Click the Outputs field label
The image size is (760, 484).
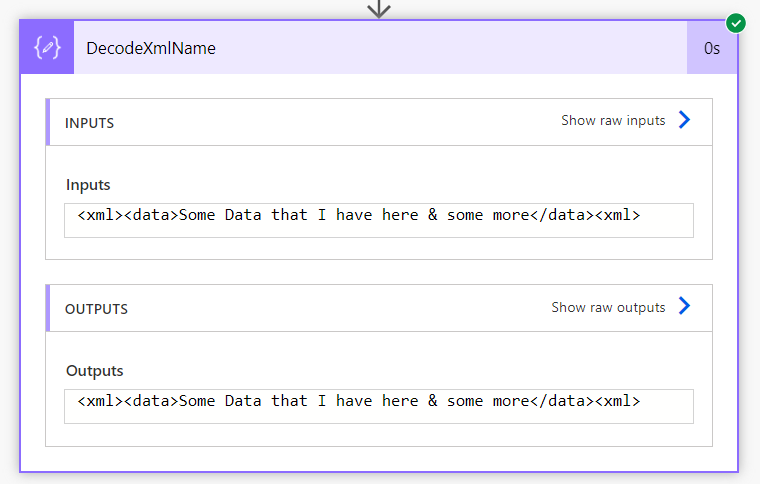pyautogui.click(x=95, y=371)
